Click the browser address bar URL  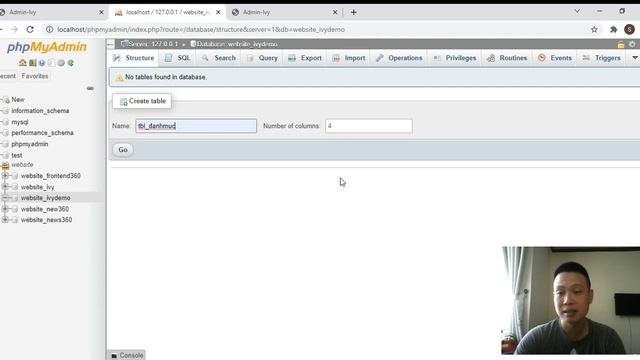pyautogui.click(x=201, y=29)
